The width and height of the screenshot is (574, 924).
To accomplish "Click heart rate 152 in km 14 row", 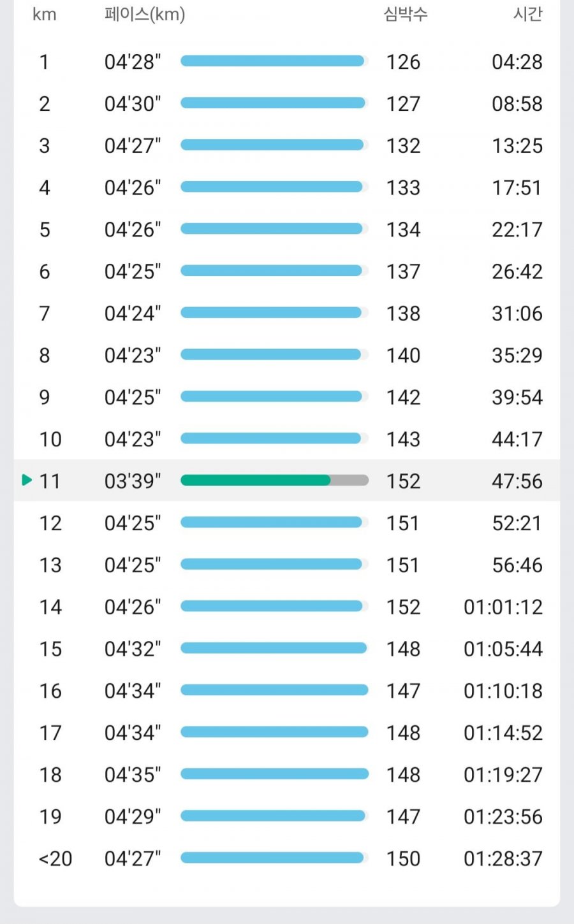I will 403,607.
